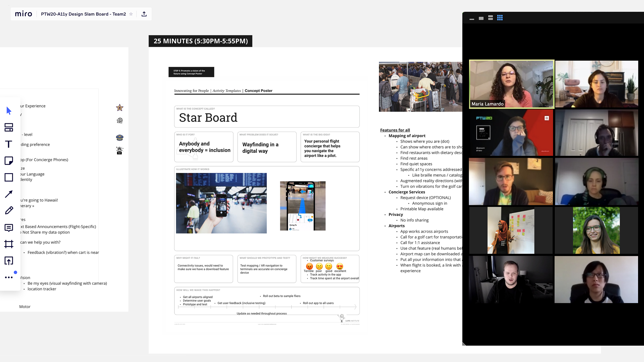Select the Pen drawing tool

(9, 210)
